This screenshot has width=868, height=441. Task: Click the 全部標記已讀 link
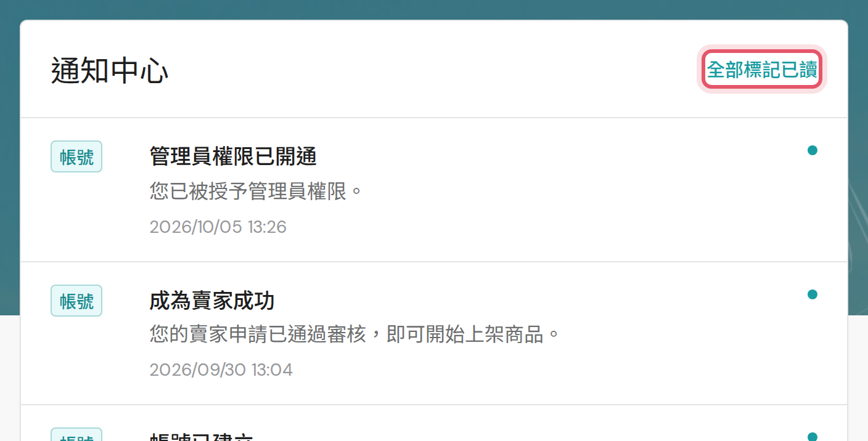coord(762,70)
